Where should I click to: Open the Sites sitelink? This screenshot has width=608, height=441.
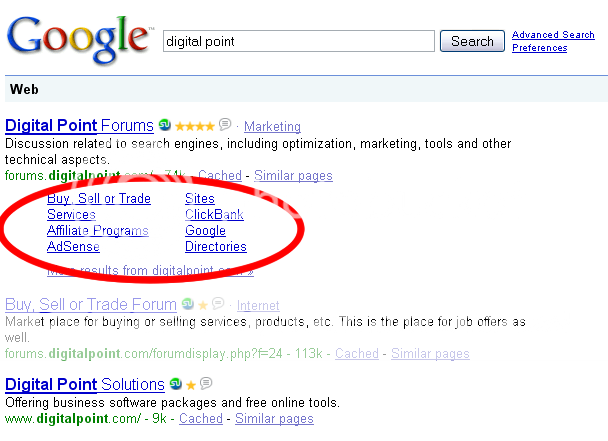click(200, 199)
